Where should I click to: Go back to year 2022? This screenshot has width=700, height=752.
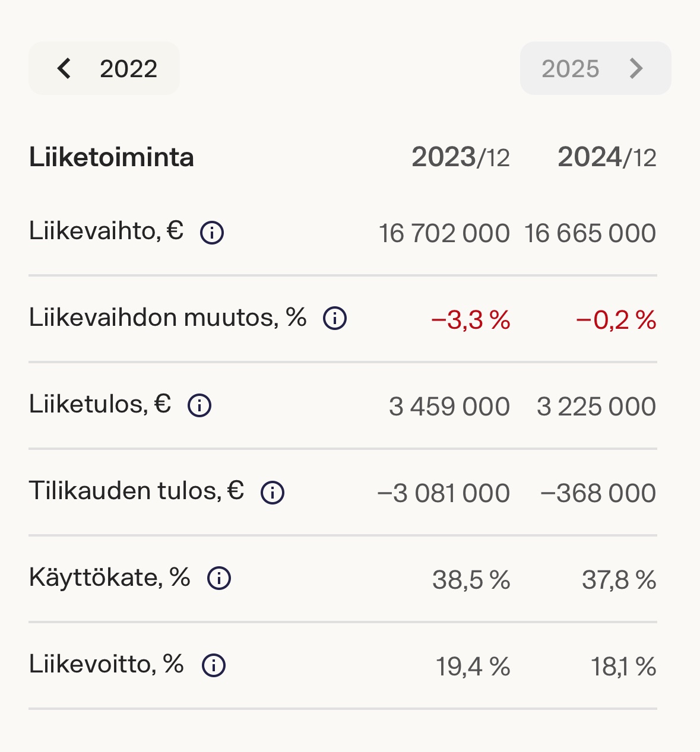pos(104,68)
